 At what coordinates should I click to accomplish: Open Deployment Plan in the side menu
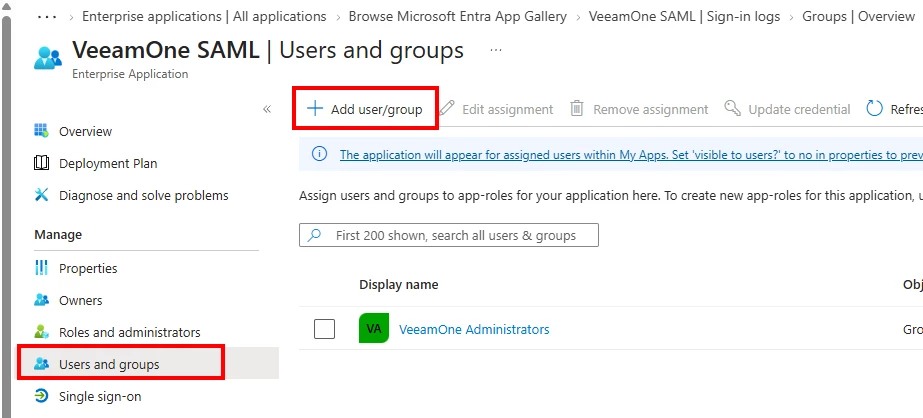click(x=108, y=163)
